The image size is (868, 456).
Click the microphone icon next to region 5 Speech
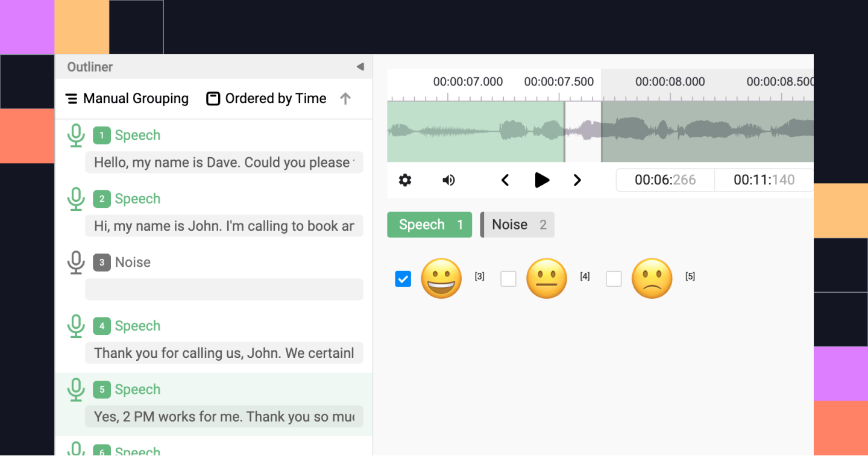[x=76, y=389]
